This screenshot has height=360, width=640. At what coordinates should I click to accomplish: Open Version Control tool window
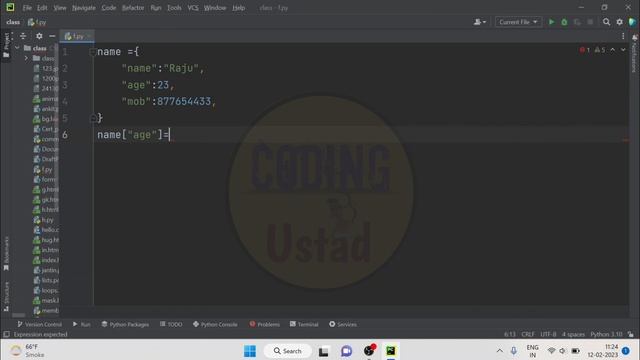pos(40,324)
